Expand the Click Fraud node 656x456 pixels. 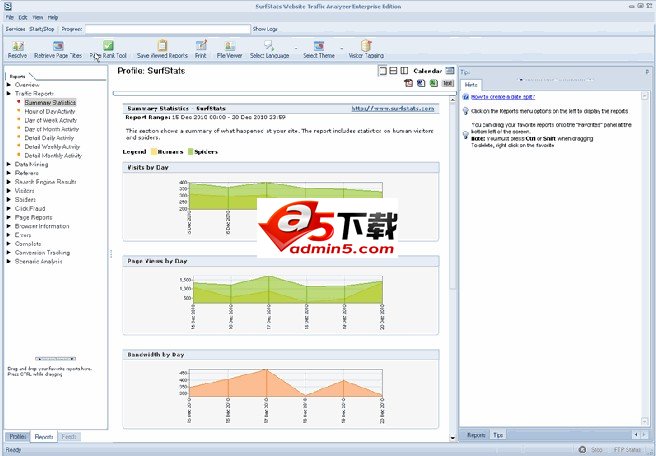[9, 208]
